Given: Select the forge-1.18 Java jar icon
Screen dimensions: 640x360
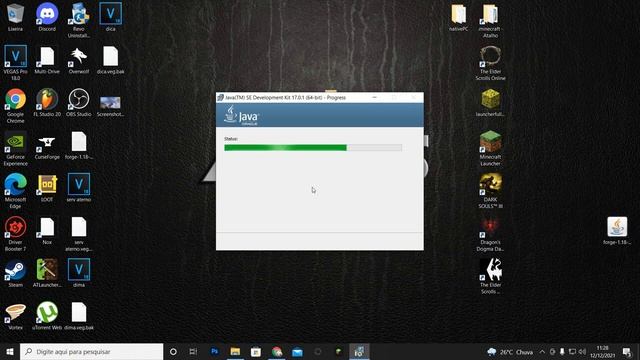Looking at the screenshot, I should click(617, 231).
